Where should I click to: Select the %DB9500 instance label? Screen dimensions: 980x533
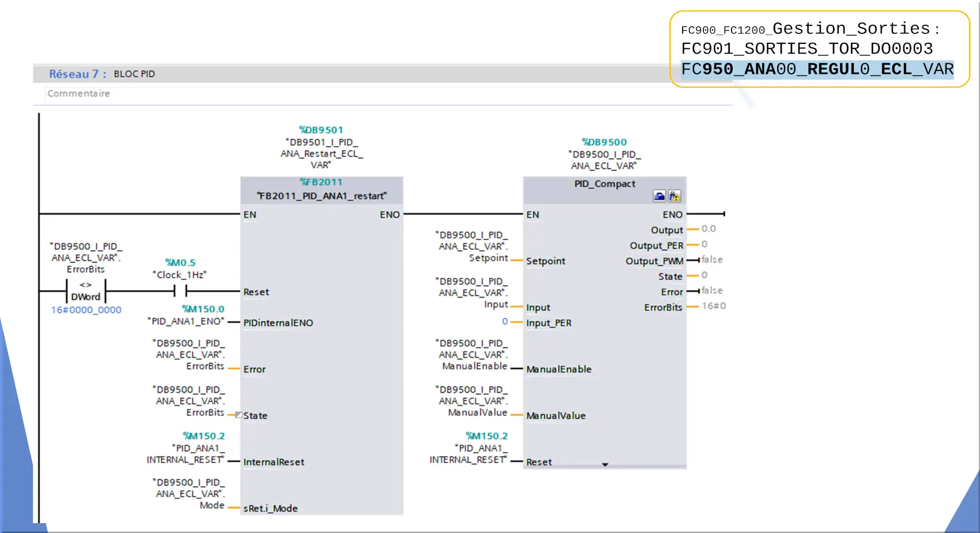[604, 142]
